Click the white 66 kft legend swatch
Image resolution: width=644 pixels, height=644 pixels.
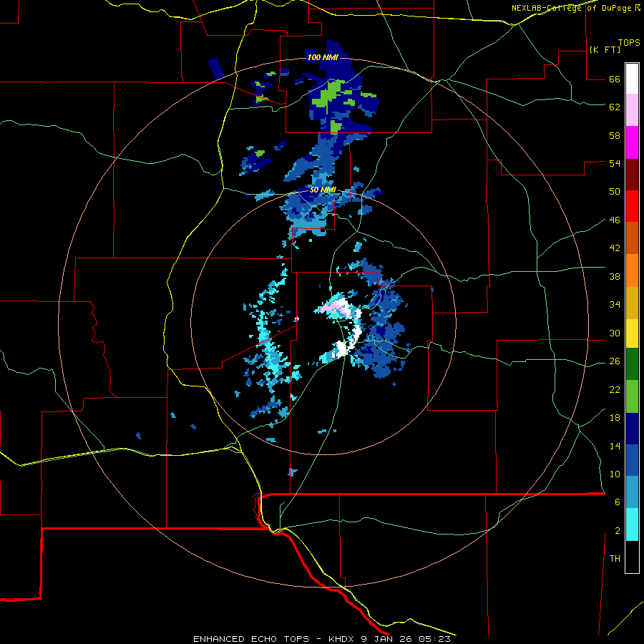pyautogui.click(x=632, y=79)
